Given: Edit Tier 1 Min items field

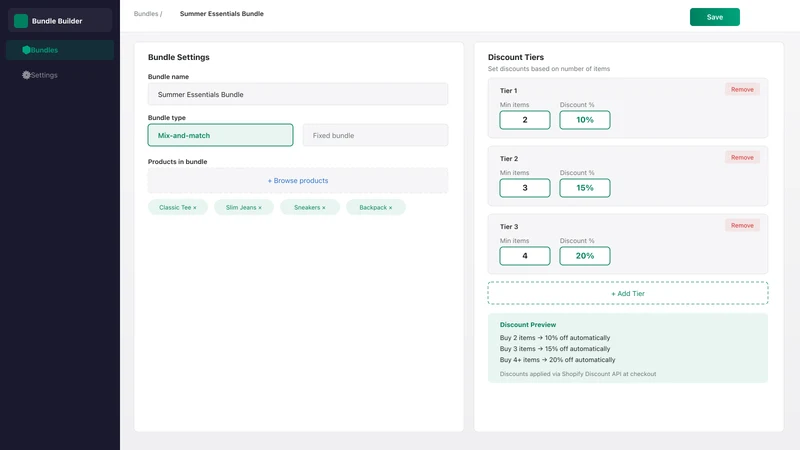Looking at the screenshot, I should (524, 120).
